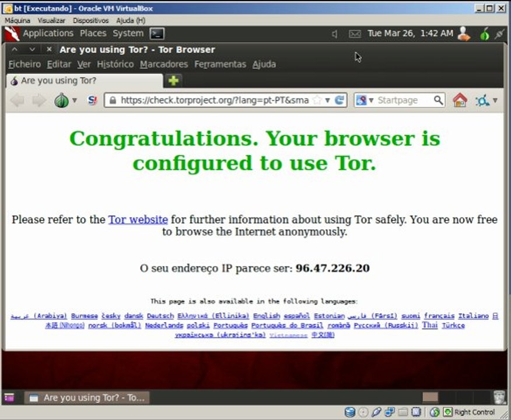The image size is (511, 420).
Task: Click the date and time clock
Action: click(410, 33)
